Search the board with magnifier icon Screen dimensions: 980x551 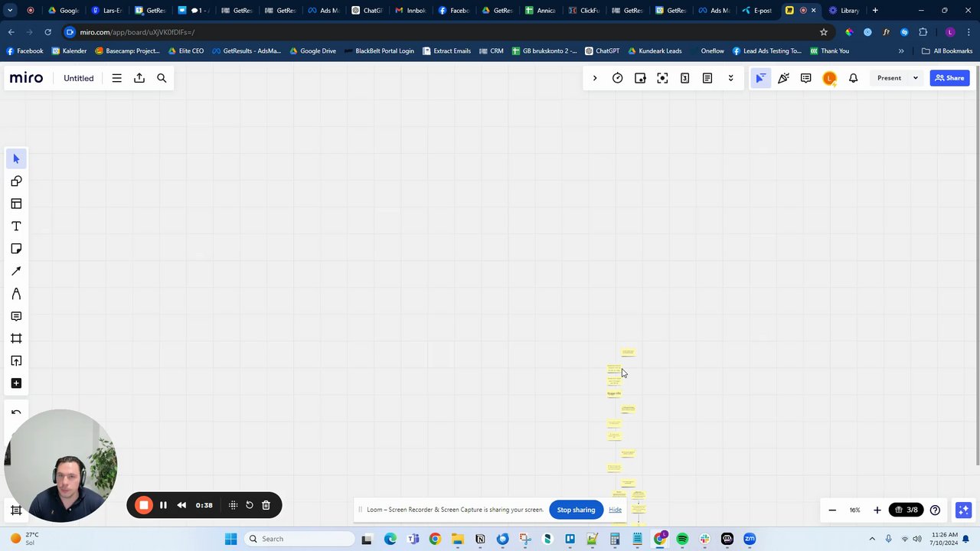[162, 78]
